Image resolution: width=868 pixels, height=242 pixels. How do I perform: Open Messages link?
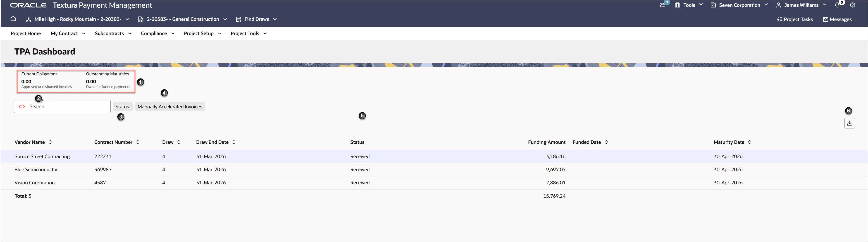click(x=837, y=19)
